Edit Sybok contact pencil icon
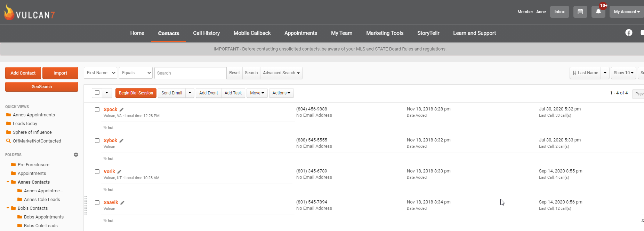This screenshot has height=231, width=644. [121, 141]
